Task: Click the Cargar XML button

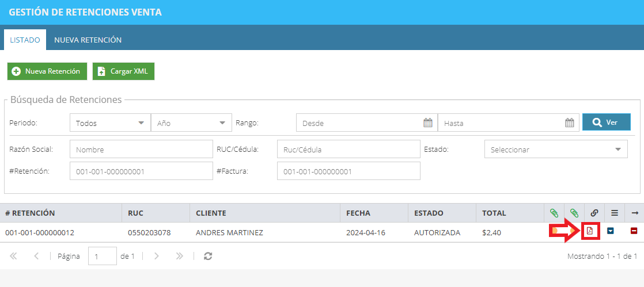Action: (x=123, y=71)
